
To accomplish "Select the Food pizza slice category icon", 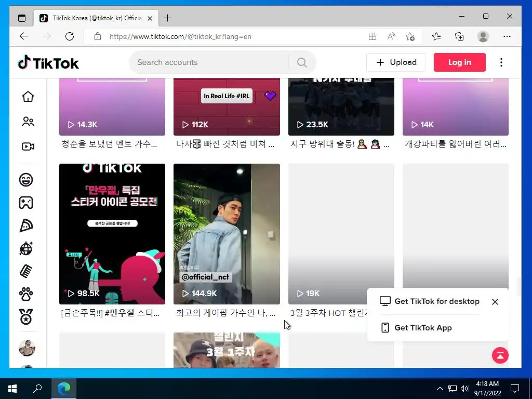I will pyautogui.click(x=26, y=225).
